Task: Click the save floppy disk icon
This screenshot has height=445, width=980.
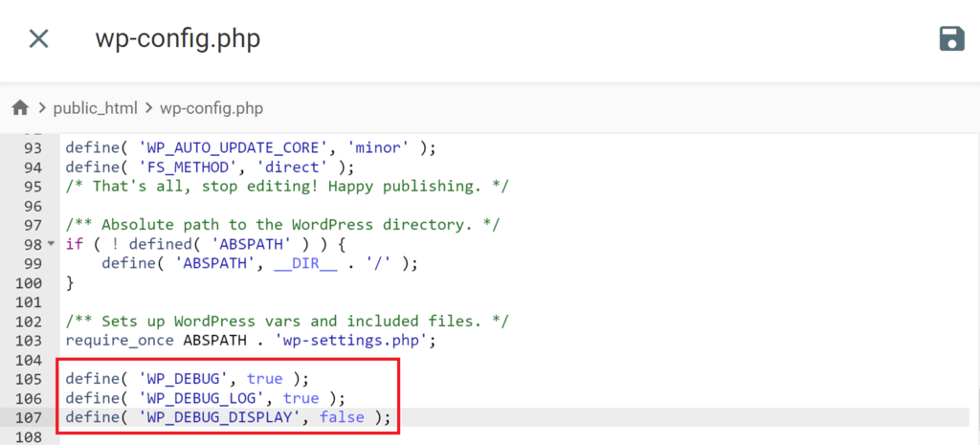Action: 952,38
